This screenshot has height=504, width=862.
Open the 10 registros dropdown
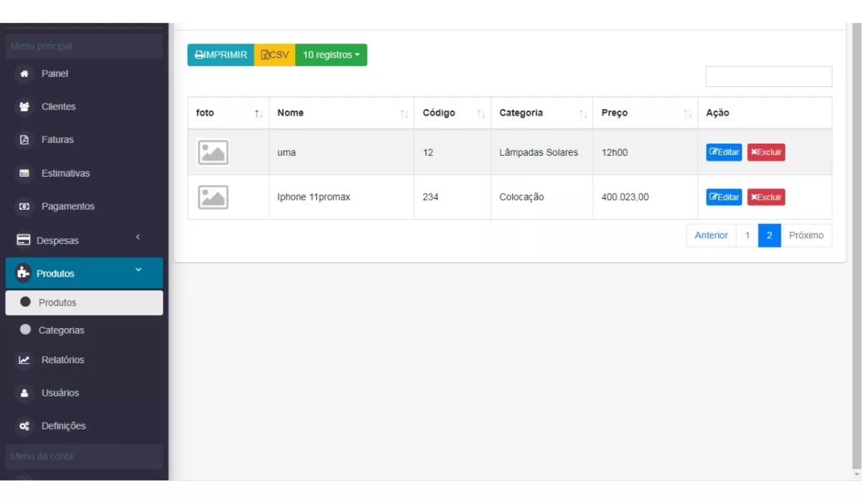point(331,55)
